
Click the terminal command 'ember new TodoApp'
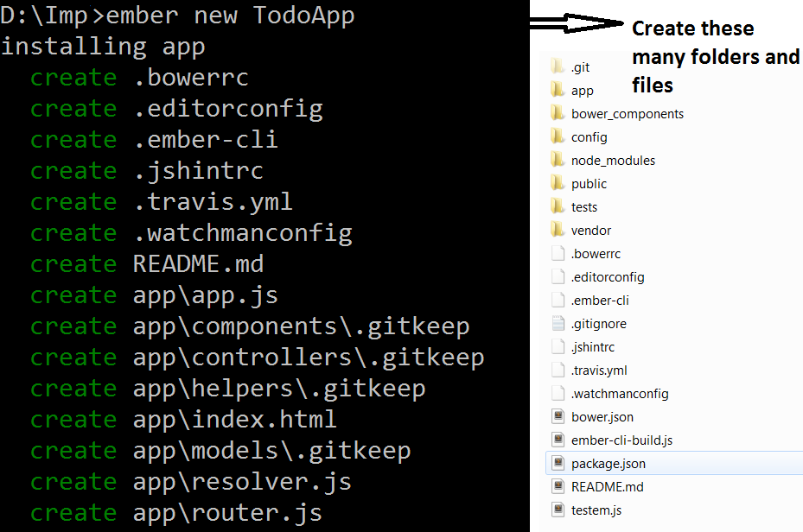click(x=230, y=16)
